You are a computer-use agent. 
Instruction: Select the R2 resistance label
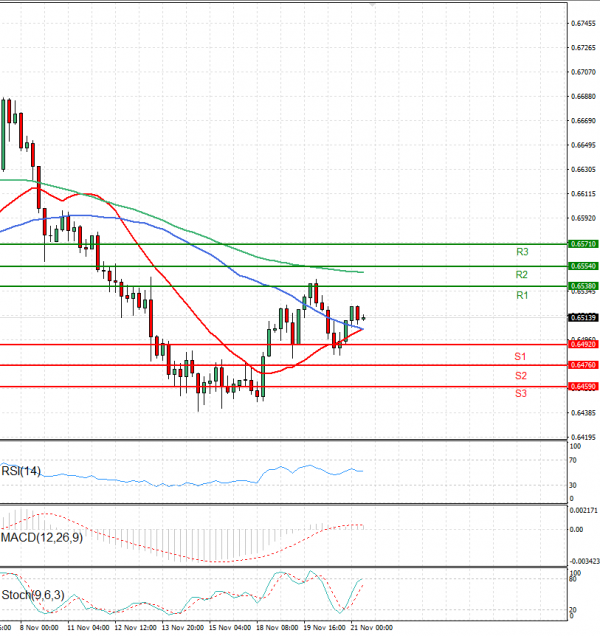522,274
